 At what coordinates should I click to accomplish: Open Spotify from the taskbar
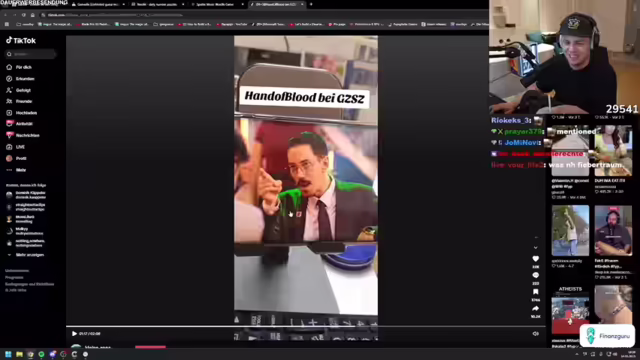click(x=41, y=354)
